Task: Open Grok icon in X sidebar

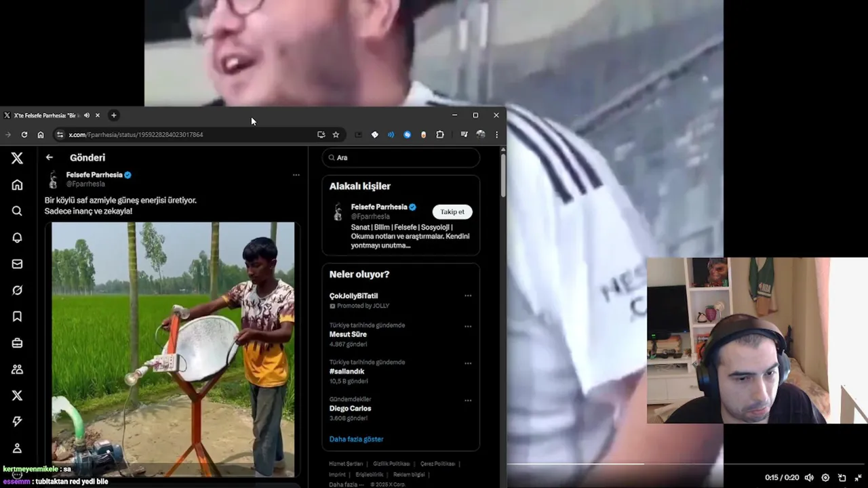Action: point(17,290)
